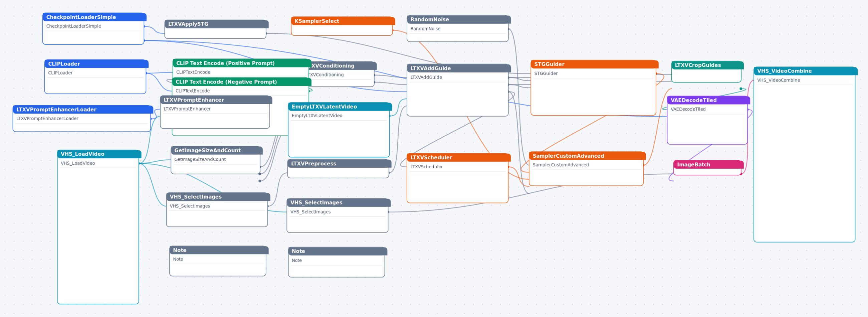The image size is (868, 317).
Task: Click the LTXVScheduler node header
Action: tap(459, 157)
